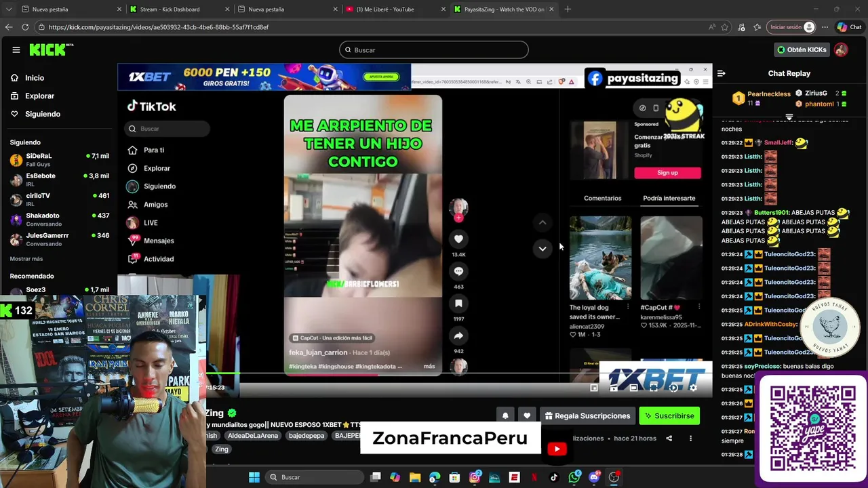This screenshot has height=488, width=868.
Task: Click the browser address bar URL
Action: point(159,27)
